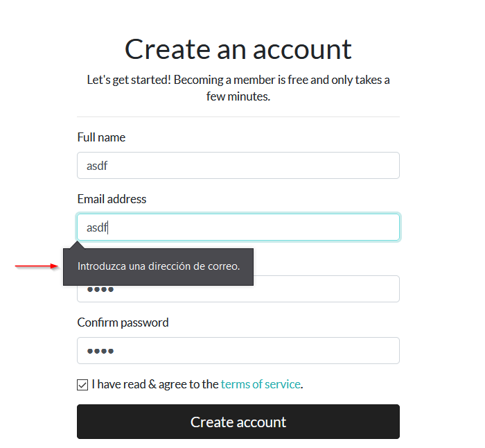
Task: Select the Confirm password input field
Action: point(238,351)
